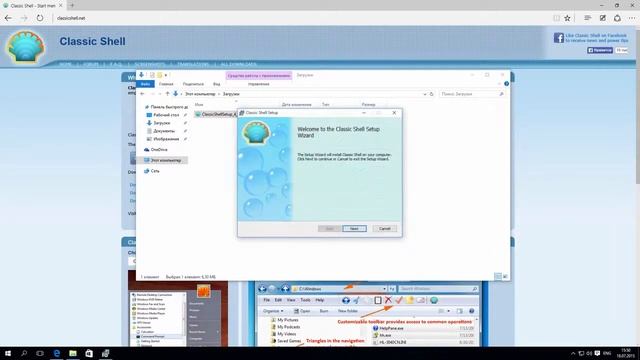Click New folder icon in Explorer title bar
640x360 pixels.
(x=160, y=75)
